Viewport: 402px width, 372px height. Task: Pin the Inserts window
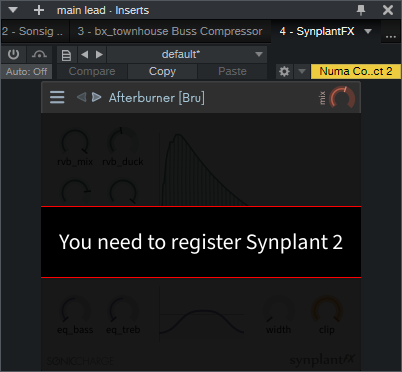tap(361, 10)
